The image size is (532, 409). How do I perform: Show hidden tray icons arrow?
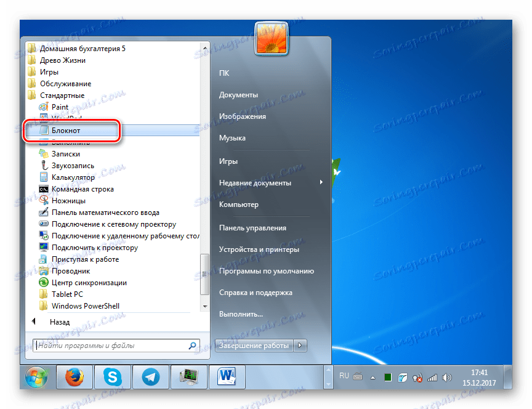click(x=373, y=378)
